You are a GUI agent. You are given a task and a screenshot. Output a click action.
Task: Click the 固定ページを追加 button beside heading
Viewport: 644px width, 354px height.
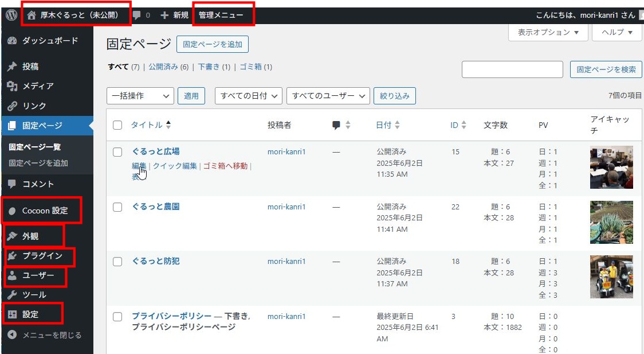click(x=213, y=44)
